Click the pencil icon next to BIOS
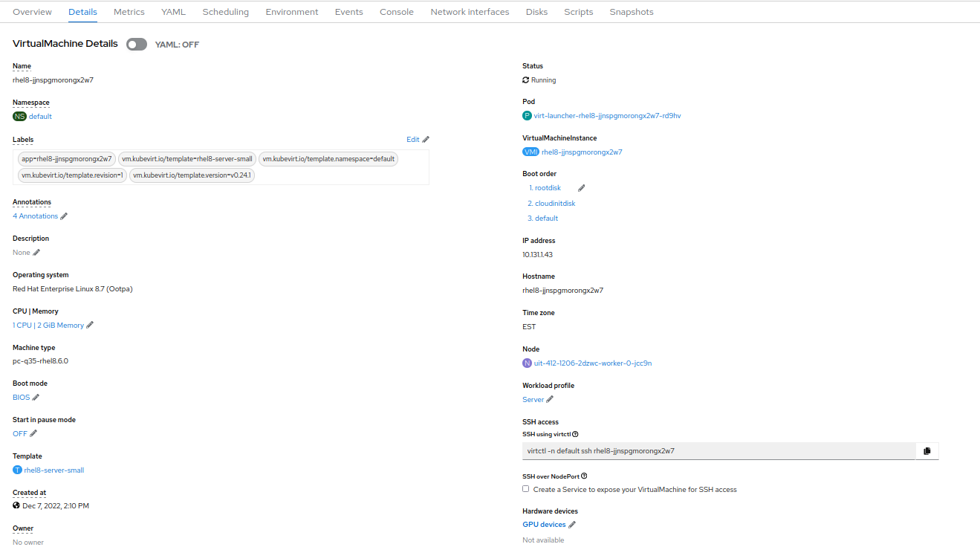The width and height of the screenshot is (980, 547). pyautogui.click(x=36, y=398)
